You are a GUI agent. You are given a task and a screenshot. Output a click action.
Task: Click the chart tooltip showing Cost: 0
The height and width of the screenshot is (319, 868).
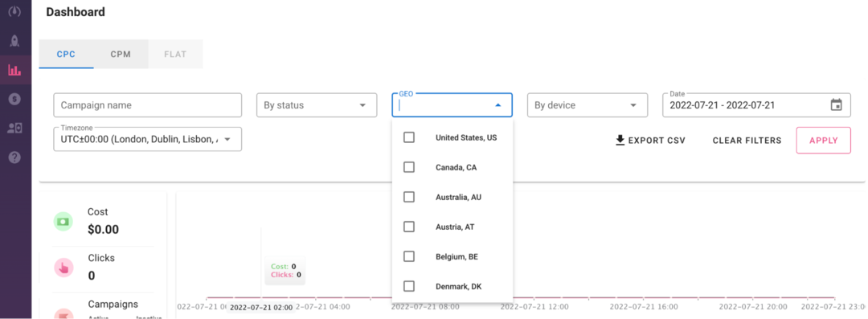[285, 270]
